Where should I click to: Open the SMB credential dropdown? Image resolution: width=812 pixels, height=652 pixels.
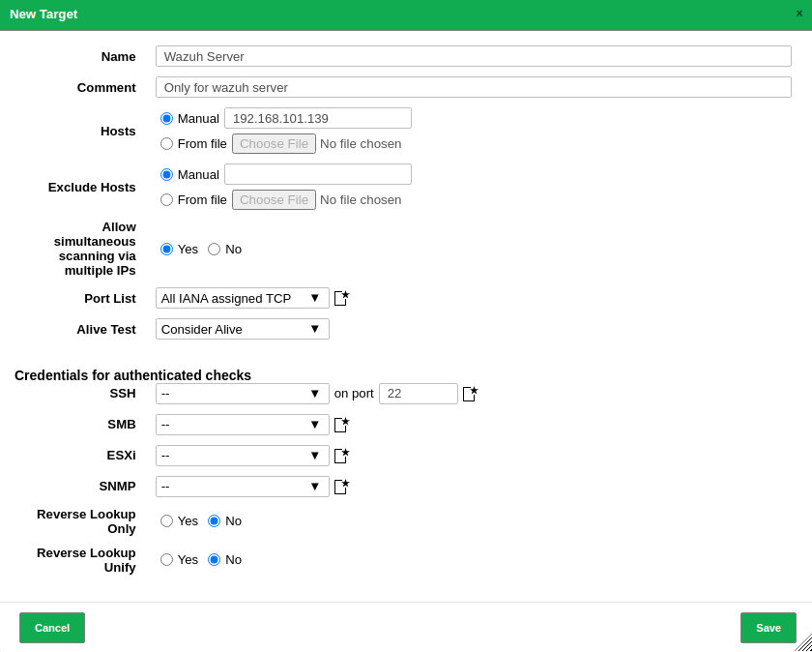[243, 425]
